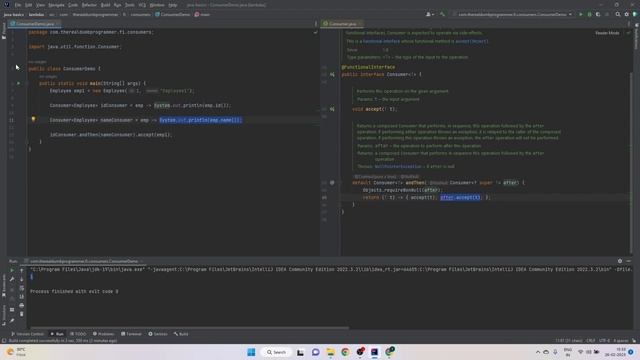The width and height of the screenshot is (640, 360).
Task: Click Up the Stack Trace arrow
Action: point(22,270)
